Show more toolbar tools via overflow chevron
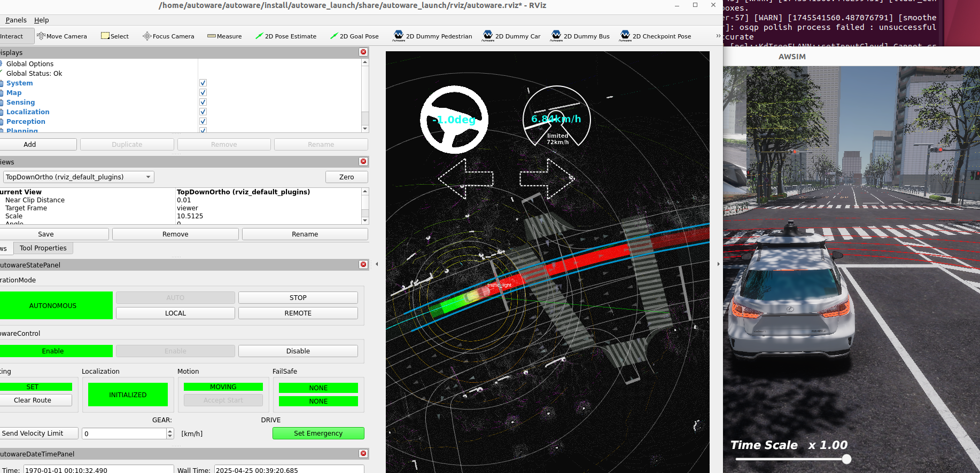Image resolution: width=980 pixels, height=473 pixels. pos(718,36)
